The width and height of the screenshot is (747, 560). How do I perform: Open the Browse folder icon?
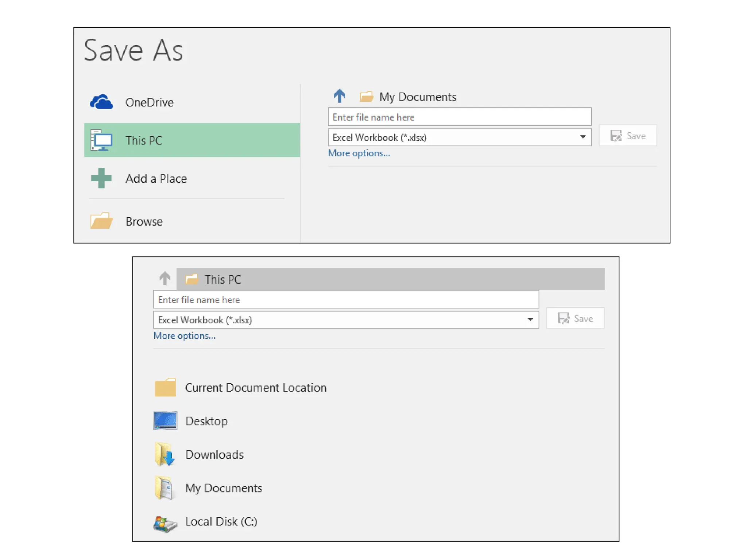[x=101, y=221]
